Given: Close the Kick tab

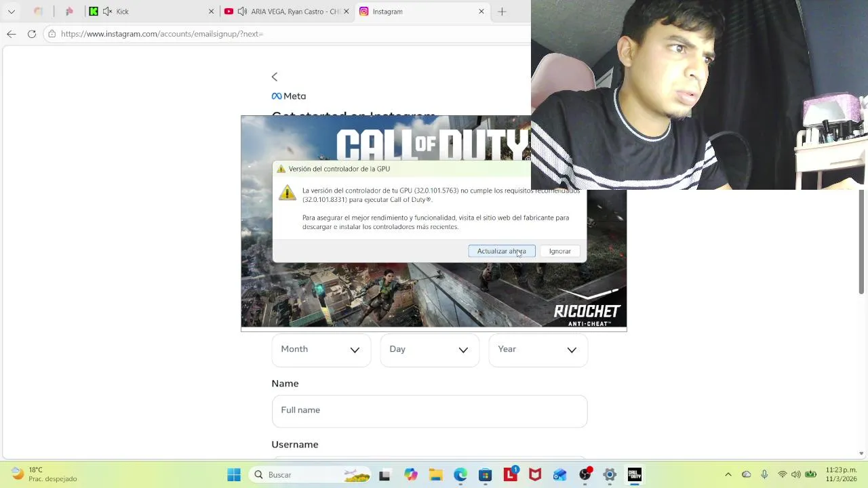Looking at the screenshot, I should pos(211,12).
